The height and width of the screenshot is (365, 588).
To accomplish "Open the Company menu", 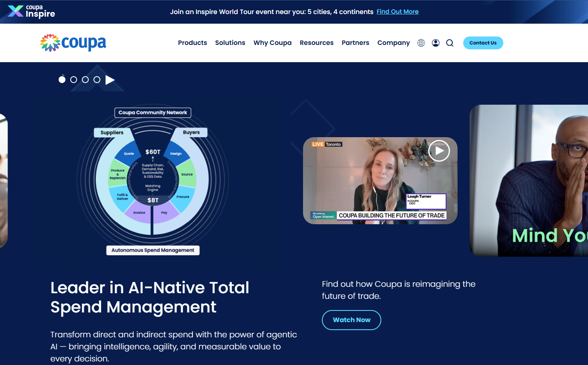I will point(394,43).
